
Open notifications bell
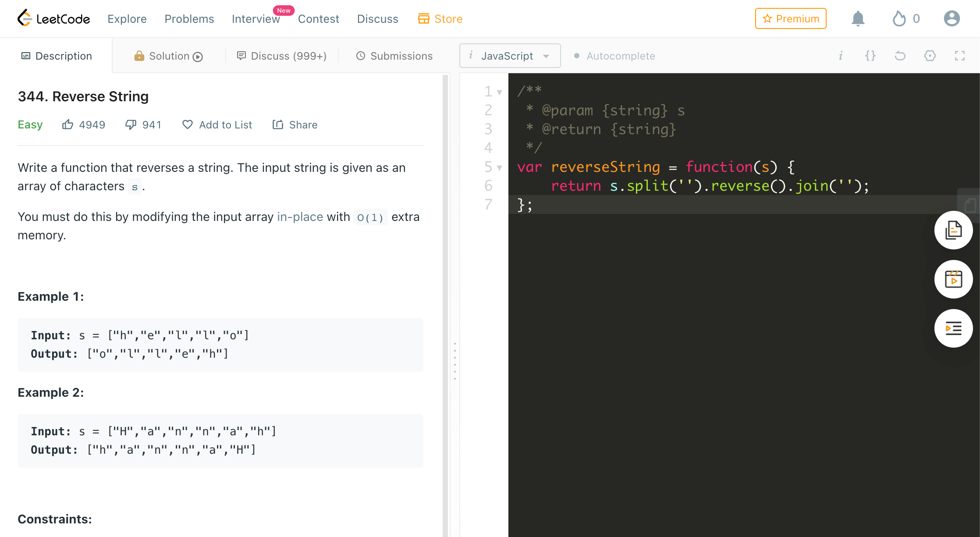(858, 18)
